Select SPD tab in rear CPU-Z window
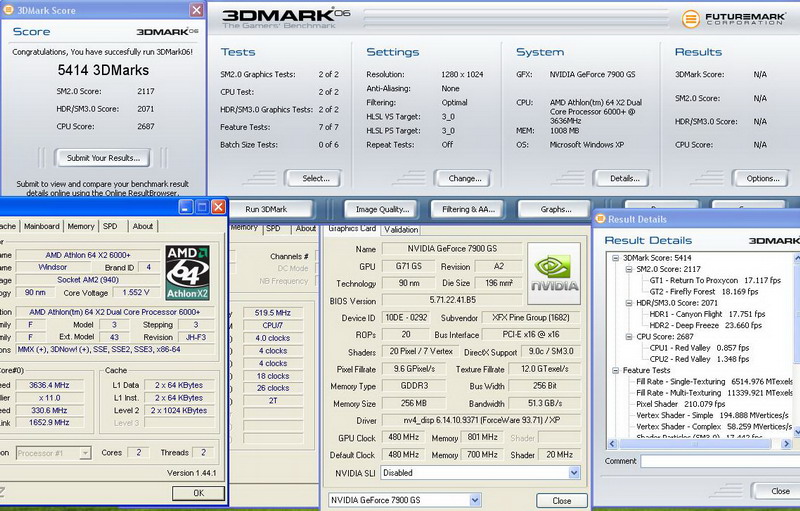800x511 pixels. coord(273,228)
